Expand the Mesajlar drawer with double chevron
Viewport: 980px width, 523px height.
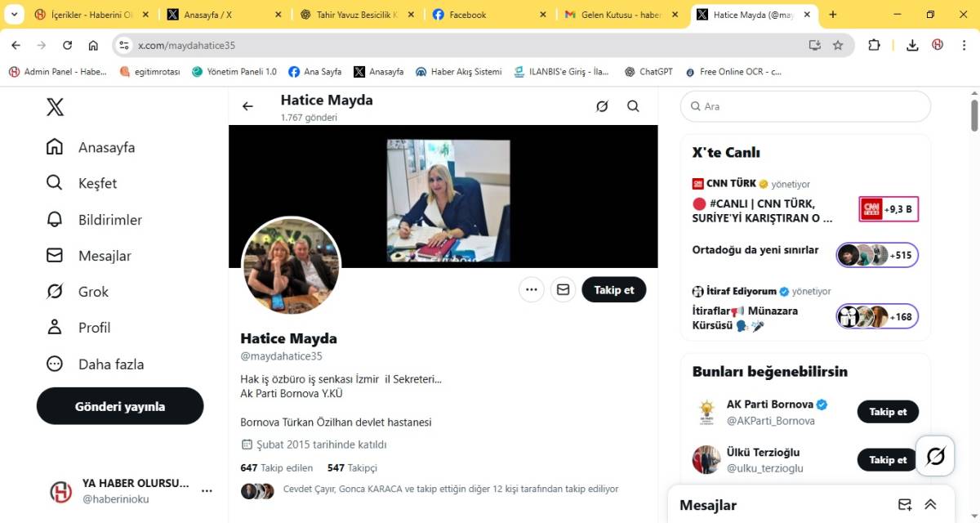point(930,504)
